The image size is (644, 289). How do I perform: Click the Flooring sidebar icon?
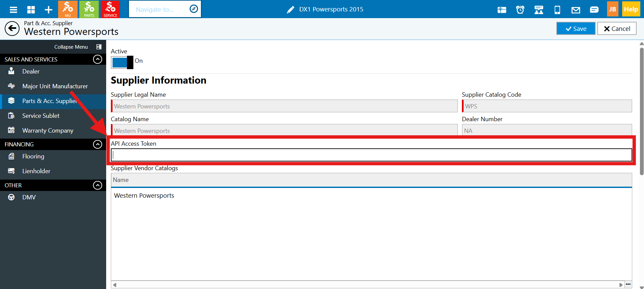(x=11, y=156)
